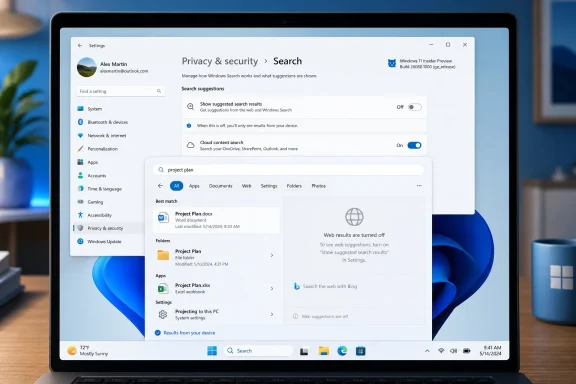The height and width of the screenshot is (384, 576).
Task: Click the Apps icon in Settings sidebar
Action: coord(80,162)
